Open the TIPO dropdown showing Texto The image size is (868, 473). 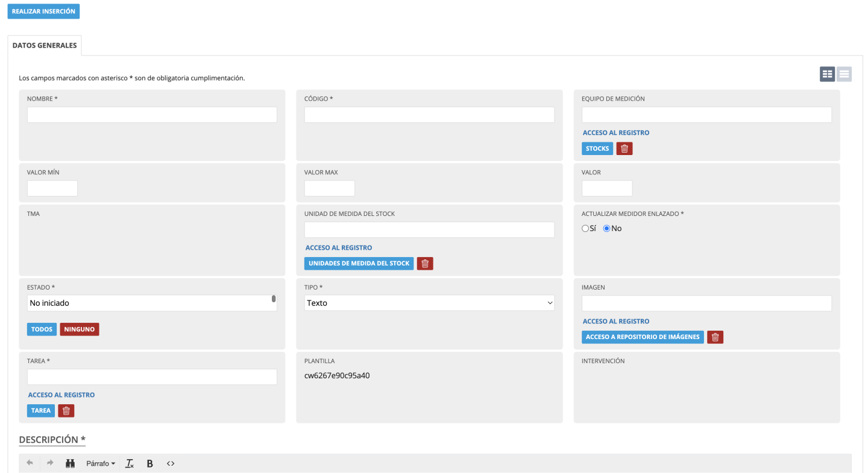[x=429, y=303]
